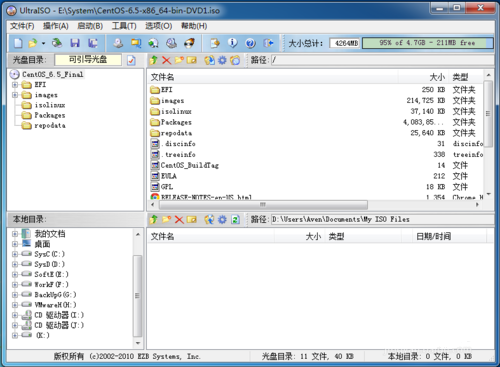The image size is (500, 367).
Task: Click the 95% of 4.7GB capacity bar
Action: [x=427, y=43]
